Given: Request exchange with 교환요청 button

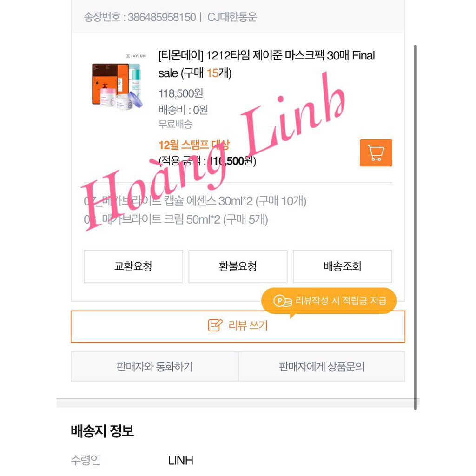Looking at the screenshot, I should (x=133, y=266).
